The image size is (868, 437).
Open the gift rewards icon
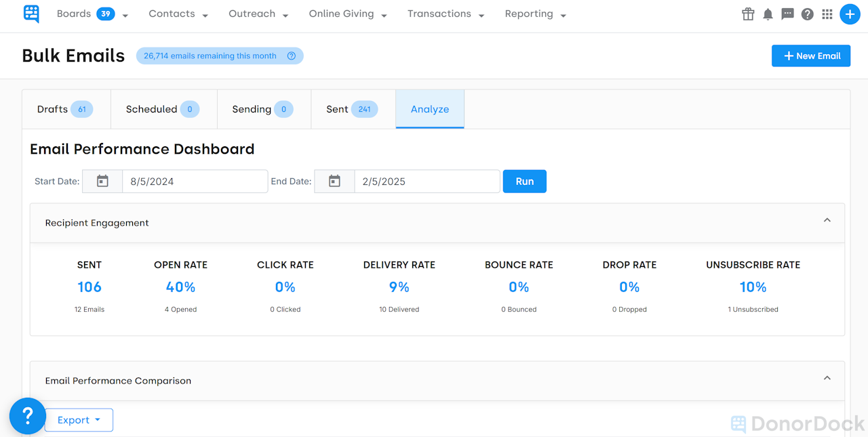(747, 14)
